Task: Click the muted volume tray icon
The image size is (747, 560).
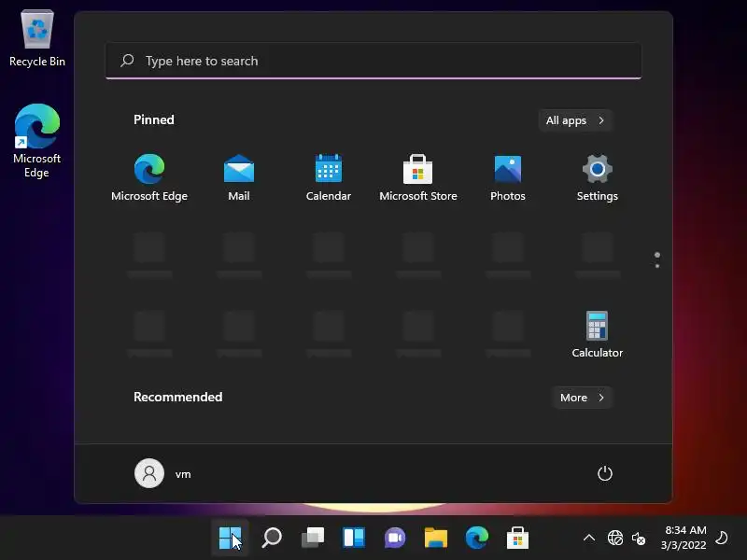Action: click(639, 539)
